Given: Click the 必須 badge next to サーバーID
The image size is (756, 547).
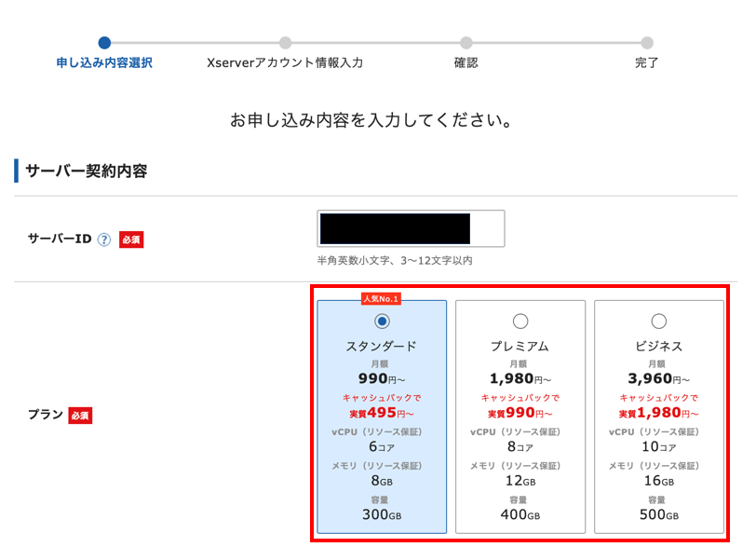Looking at the screenshot, I should pyautogui.click(x=131, y=239).
